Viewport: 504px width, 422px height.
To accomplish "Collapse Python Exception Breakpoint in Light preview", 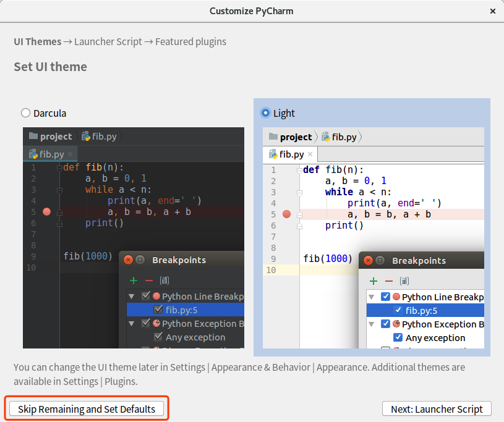I will coord(371,324).
